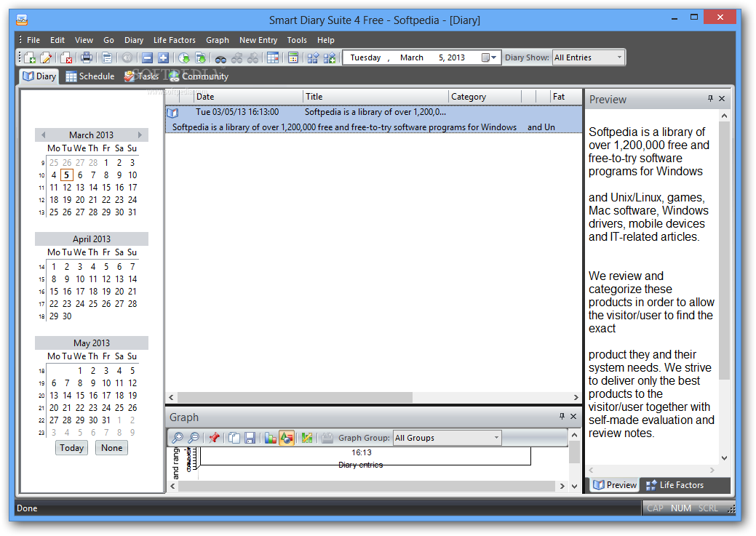Sort entries by the Category column header

click(x=485, y=97)
